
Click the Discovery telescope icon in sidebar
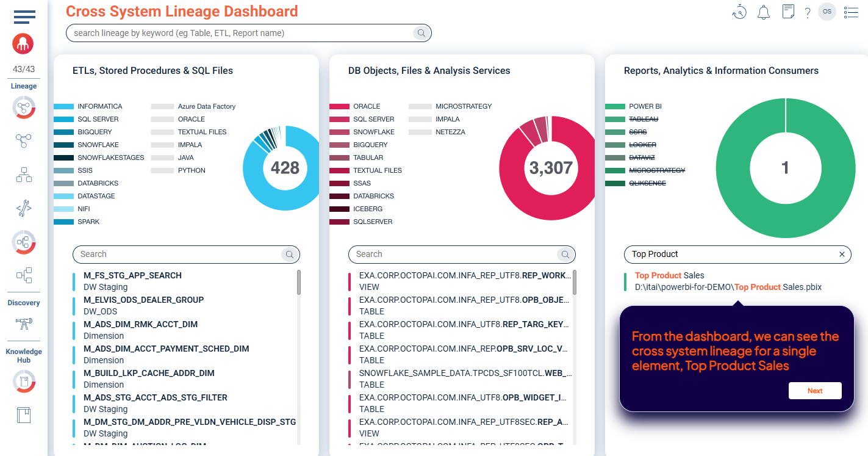tap(24, 324)
